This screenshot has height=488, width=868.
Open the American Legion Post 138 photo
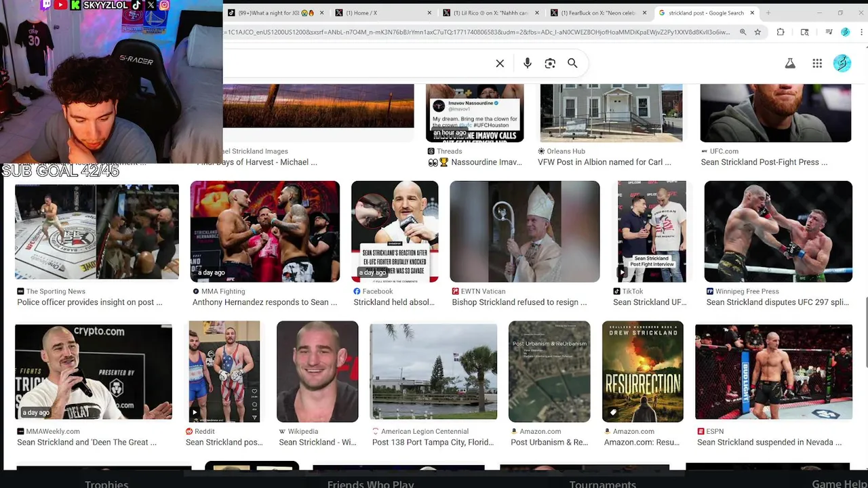point(433,371)
